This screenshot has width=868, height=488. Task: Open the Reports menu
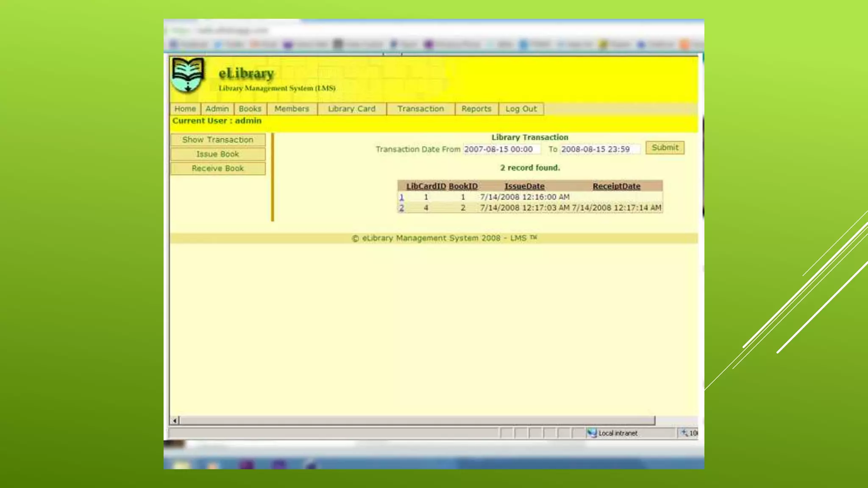tap(476, 109)
